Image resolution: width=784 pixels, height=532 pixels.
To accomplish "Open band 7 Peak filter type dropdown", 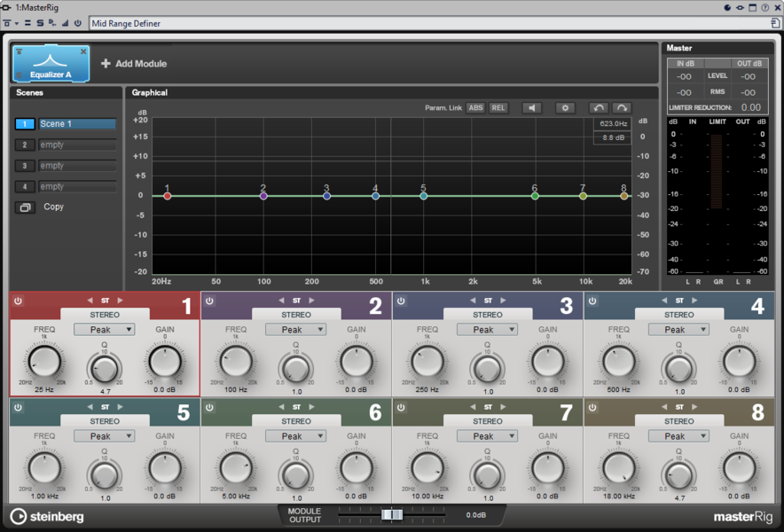I will point(487,436).
